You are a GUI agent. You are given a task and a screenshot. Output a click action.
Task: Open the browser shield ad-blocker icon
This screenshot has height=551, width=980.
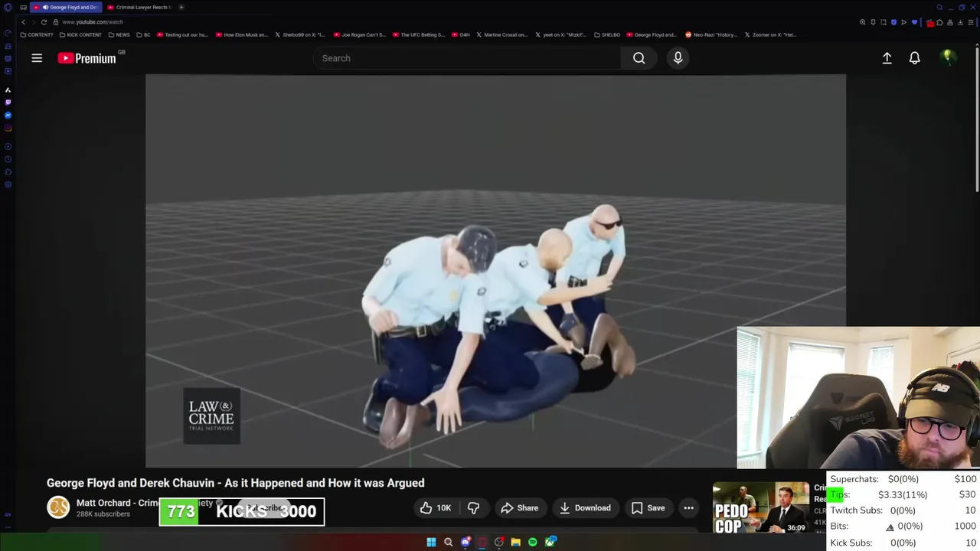point(893,22)
